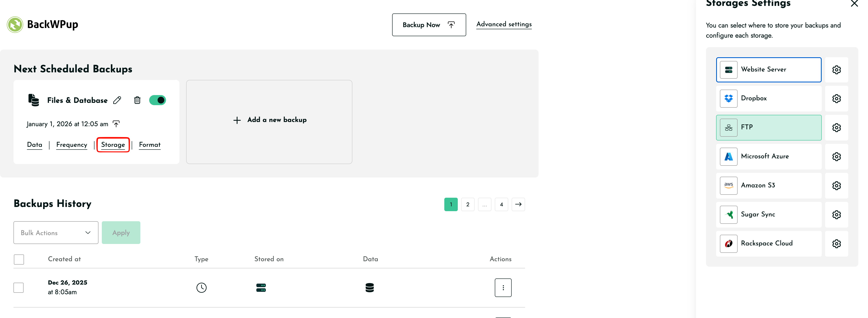Disable the Files & Database backup toggle

click(x=157, y=100)
